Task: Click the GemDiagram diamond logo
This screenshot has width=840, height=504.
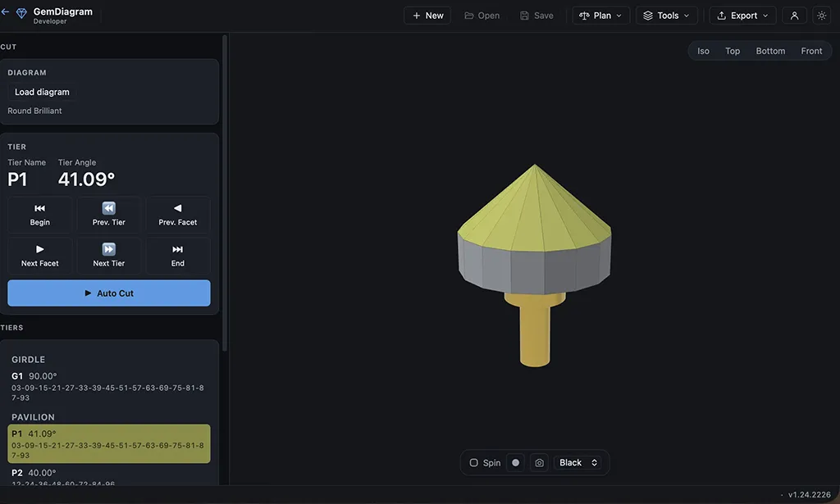Action: (21, 13)
